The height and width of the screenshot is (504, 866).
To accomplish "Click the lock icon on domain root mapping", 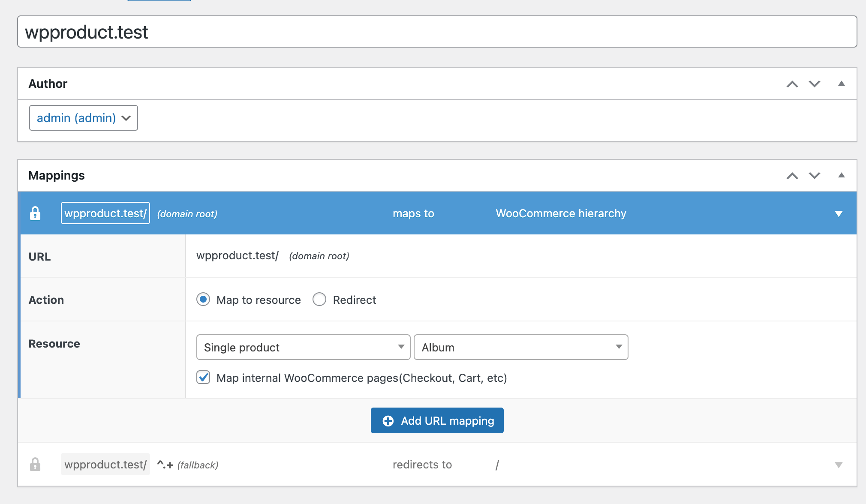I will click(x=35, y=213).
